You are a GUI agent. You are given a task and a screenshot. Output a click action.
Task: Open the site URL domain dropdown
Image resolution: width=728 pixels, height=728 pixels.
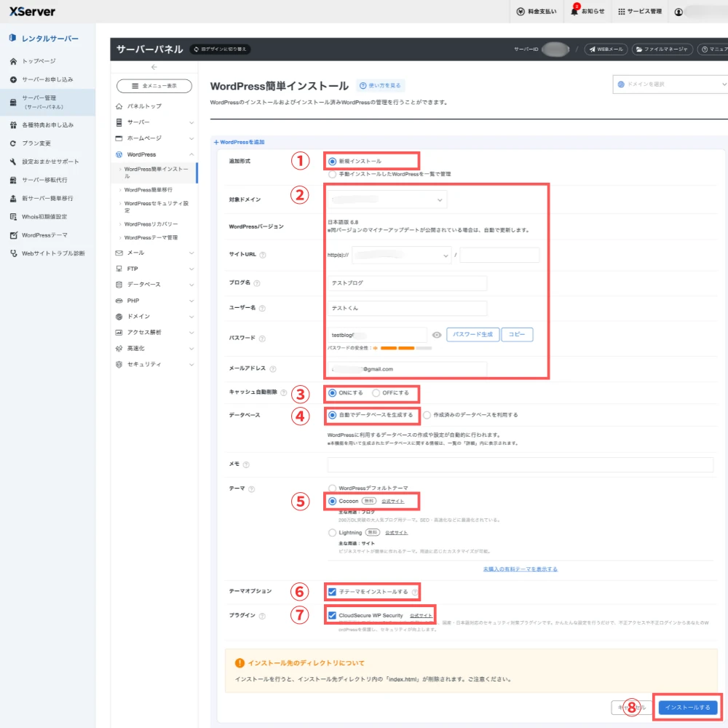[x=402, y=256]
